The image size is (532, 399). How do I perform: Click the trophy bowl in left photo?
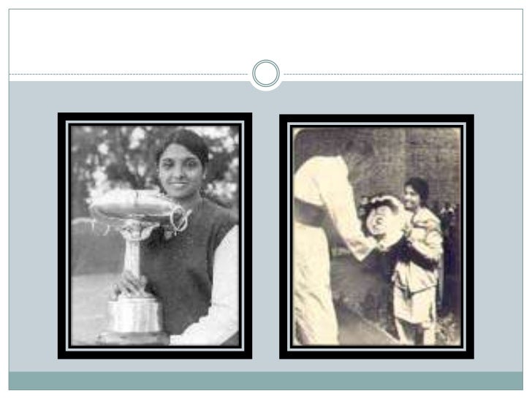[x=132, y=206]
